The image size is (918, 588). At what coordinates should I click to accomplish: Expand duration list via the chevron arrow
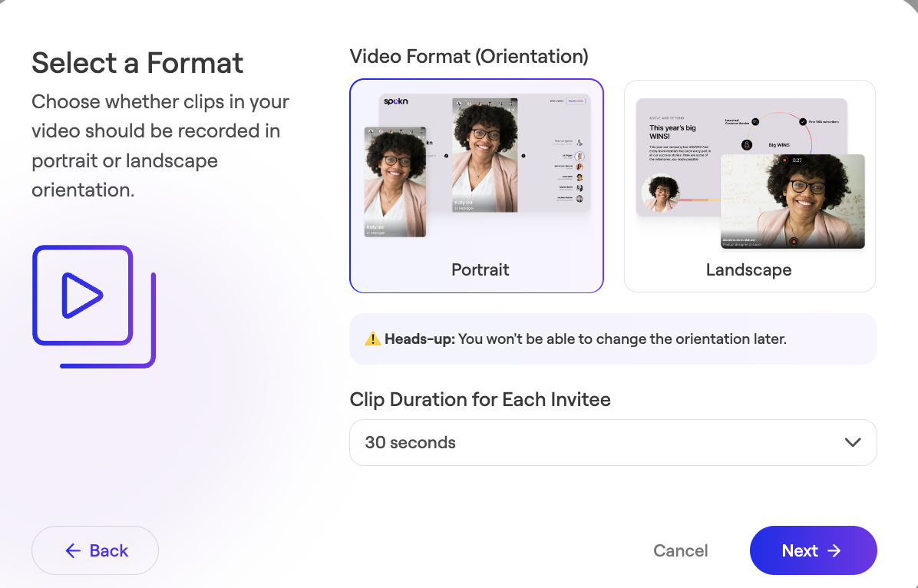tap(853, 442)
